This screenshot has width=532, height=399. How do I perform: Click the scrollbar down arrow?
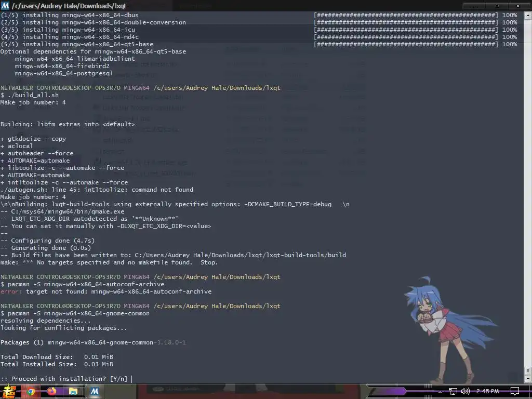coord(528,379)
